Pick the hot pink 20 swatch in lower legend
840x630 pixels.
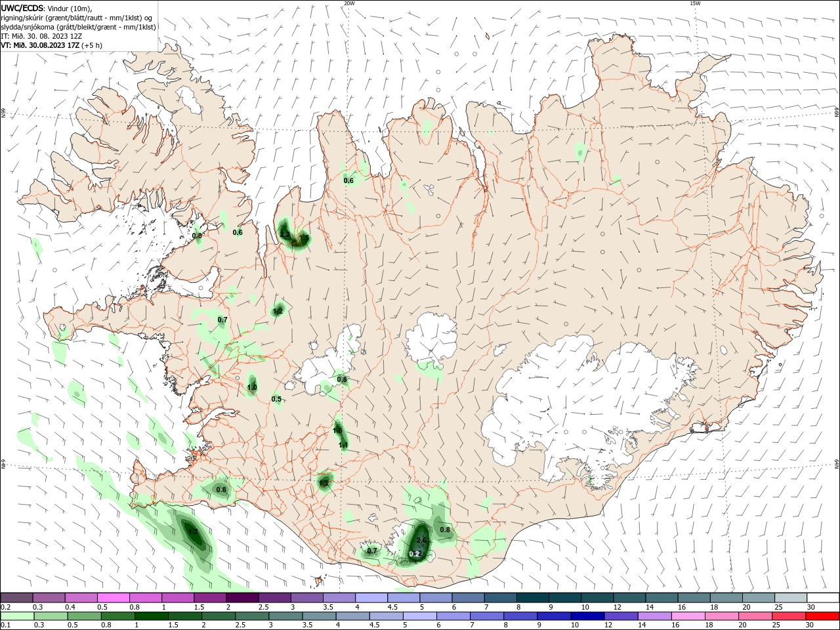(755, 616)
